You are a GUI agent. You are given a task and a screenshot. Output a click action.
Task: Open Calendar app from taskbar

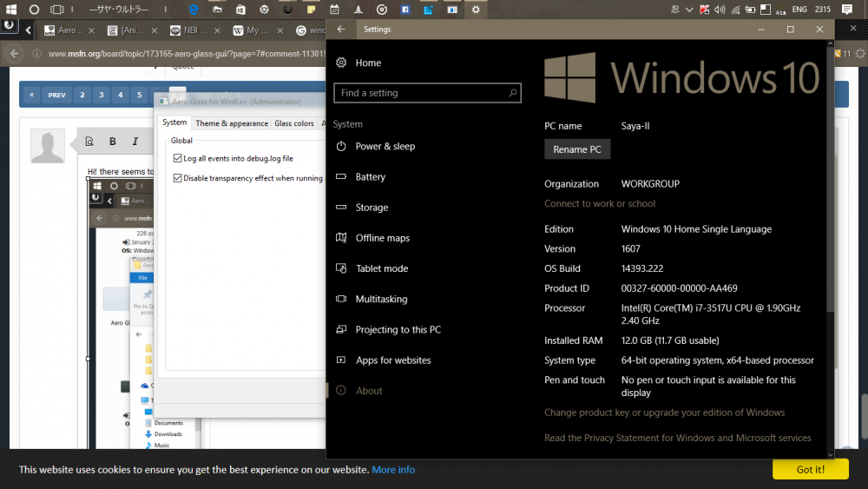(x=334, y=10)
